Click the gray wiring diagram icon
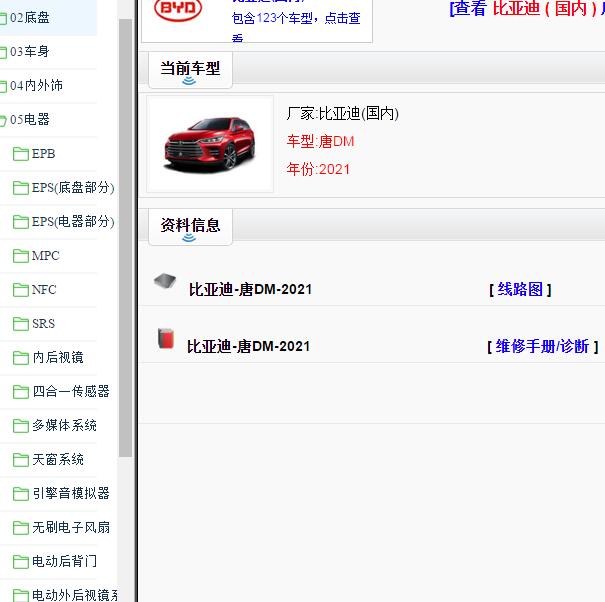Image resolution: width=605 pixels, height=602 pixels. pos(165,281)
